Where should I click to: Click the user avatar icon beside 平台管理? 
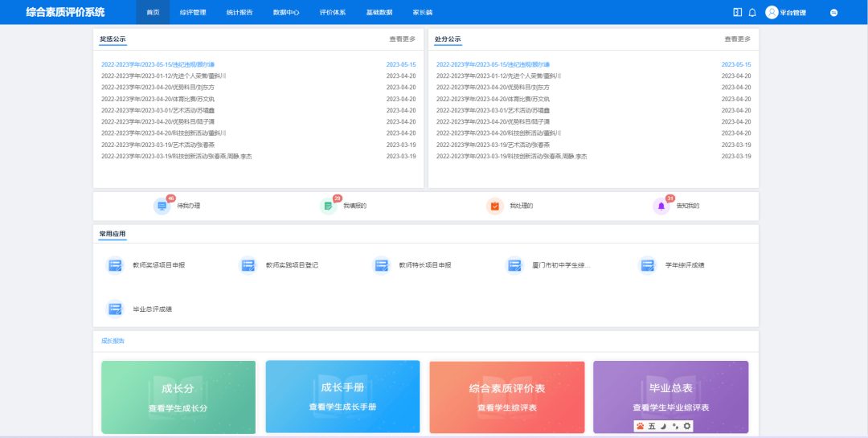pos(772,12)
